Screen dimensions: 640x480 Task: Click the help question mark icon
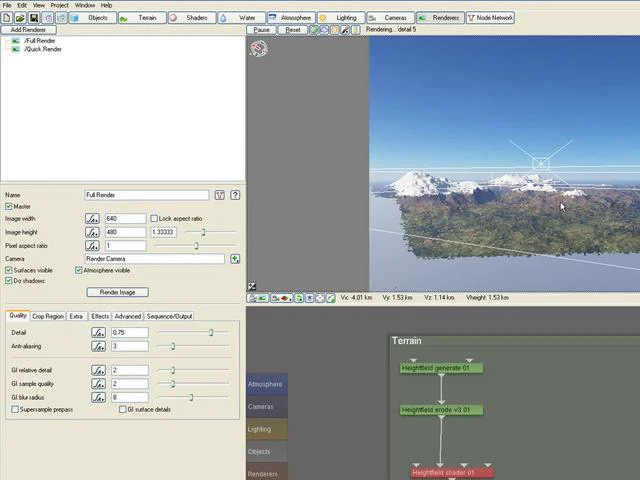tap(235, 195)
